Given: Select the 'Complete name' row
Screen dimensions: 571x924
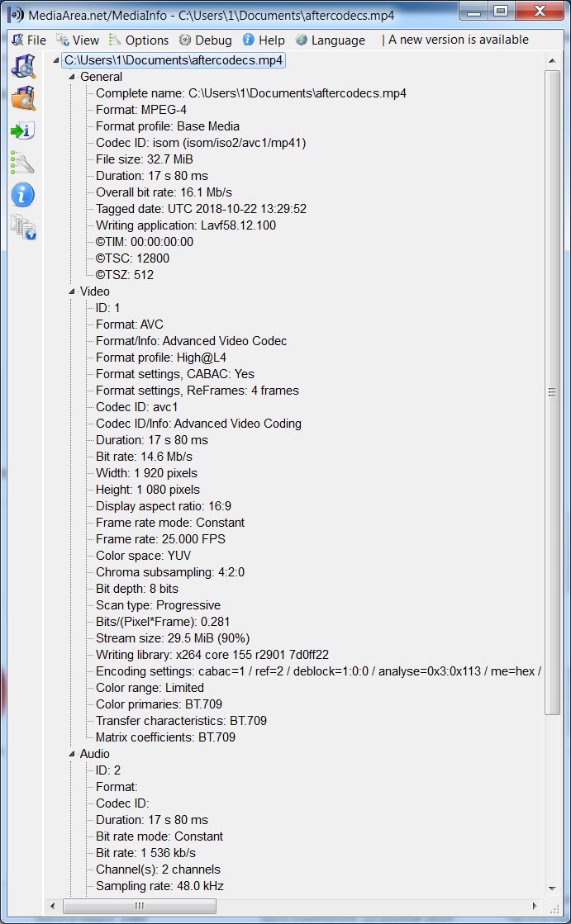Looking at the screenshot, I should coord(250,93).
